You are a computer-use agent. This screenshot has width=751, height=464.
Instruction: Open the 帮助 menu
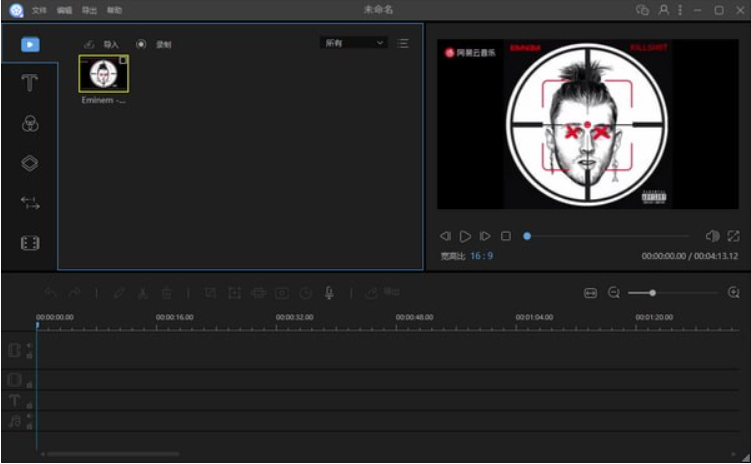point(114,10)
